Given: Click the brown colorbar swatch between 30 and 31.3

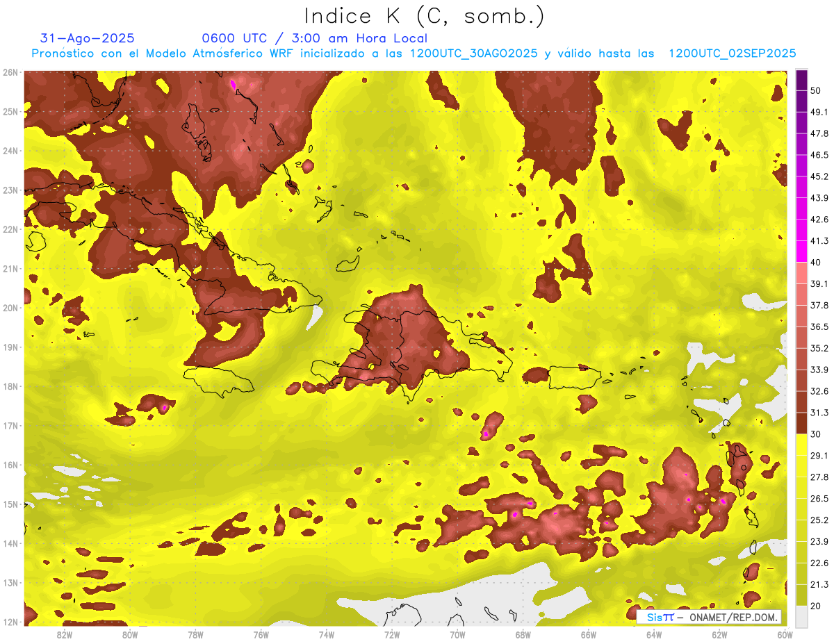Looking at the screenshot, I should click(802, 423).
